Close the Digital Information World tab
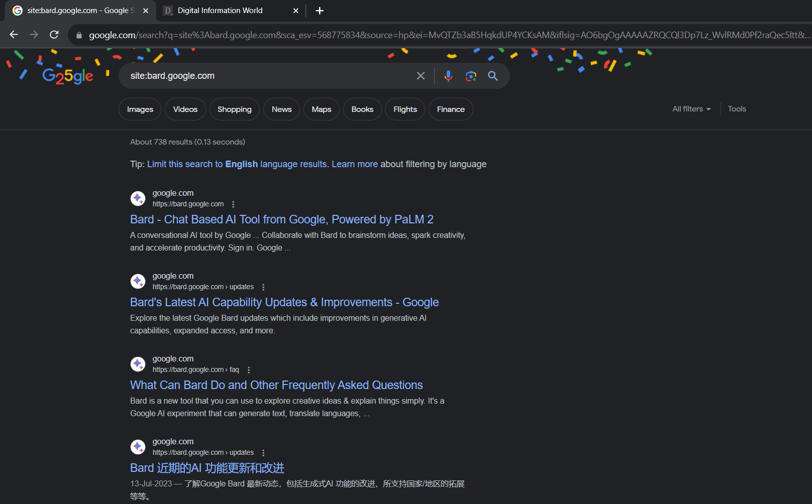The image size is (812, 504). pyautogui.click(x=296, y=11)
